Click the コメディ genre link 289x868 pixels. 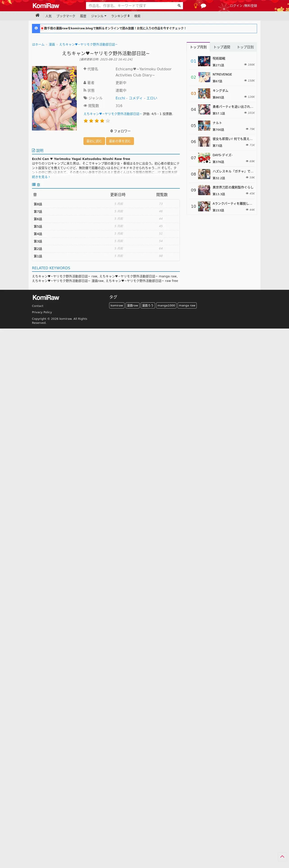(x=135, y=98)
